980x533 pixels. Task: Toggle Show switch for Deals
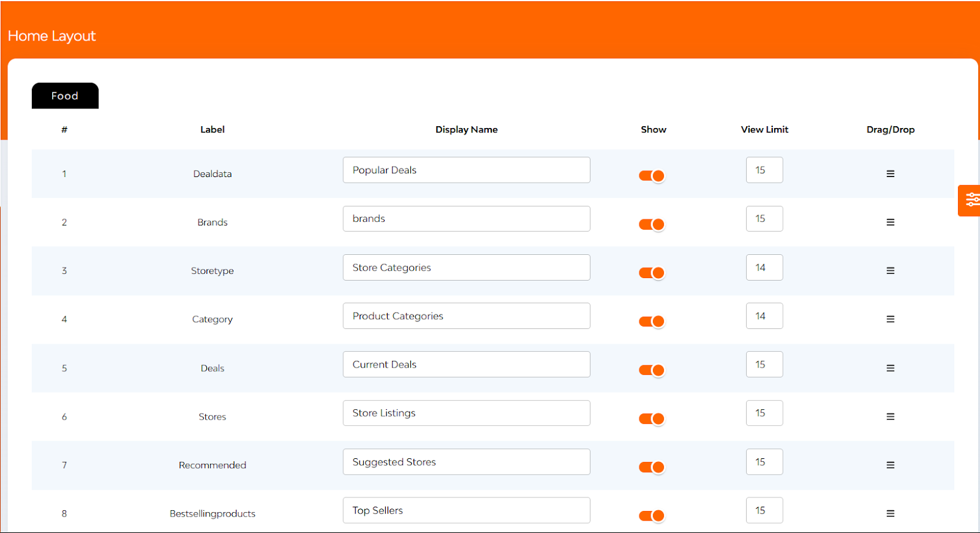[652, 370]
